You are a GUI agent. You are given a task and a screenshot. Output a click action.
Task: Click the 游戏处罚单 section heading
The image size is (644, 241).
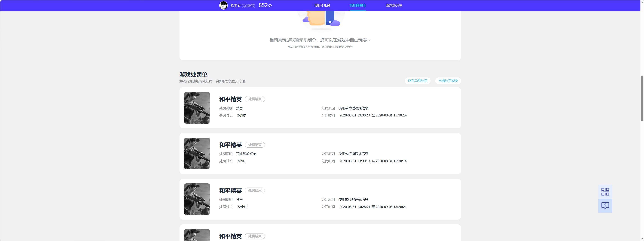(193, 74)
